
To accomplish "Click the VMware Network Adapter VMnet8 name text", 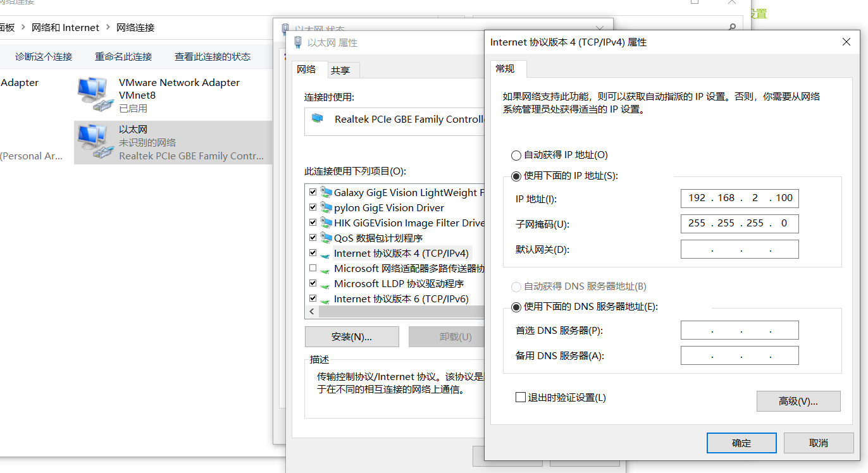I will coord(179,89).
